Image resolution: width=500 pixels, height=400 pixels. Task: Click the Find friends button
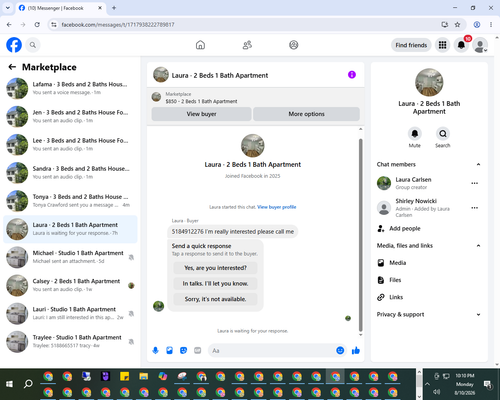point(411,45)
